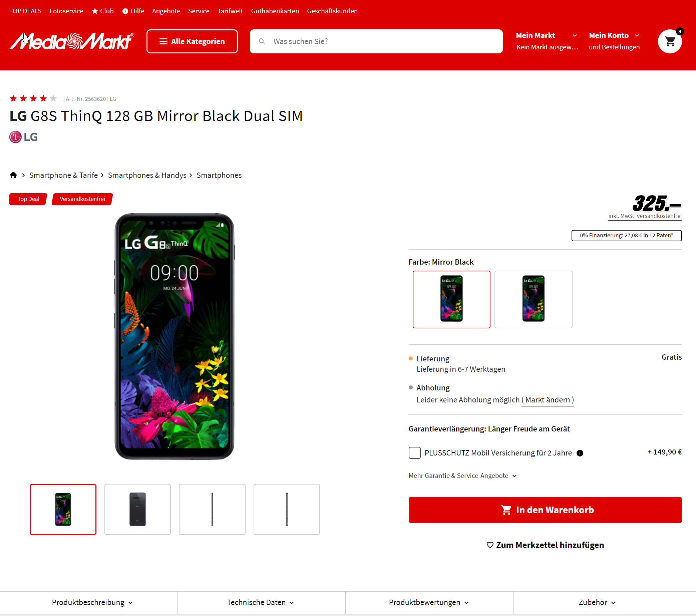Click the home breadcrumb icon

coord(13,175)
